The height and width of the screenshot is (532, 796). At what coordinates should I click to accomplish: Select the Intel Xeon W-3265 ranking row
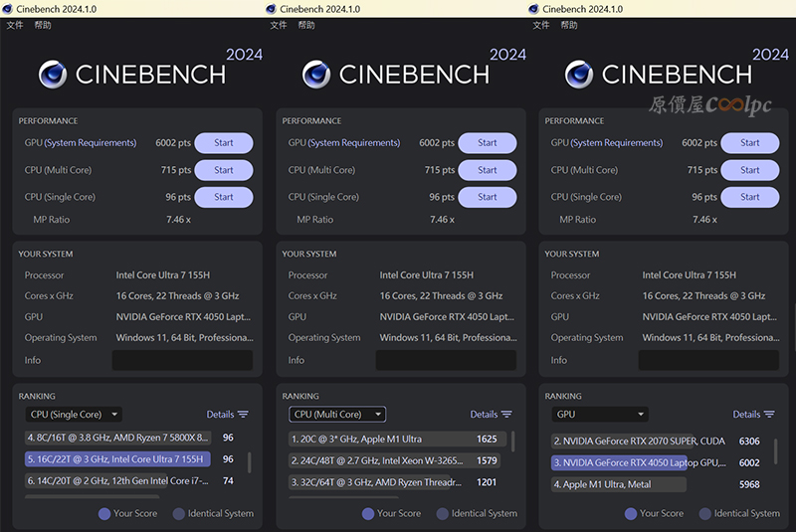click(x=394, y=460)
